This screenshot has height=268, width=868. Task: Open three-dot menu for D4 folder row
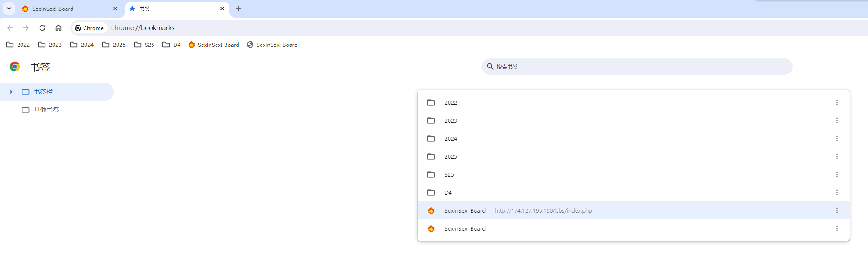[x=837, y=192]
